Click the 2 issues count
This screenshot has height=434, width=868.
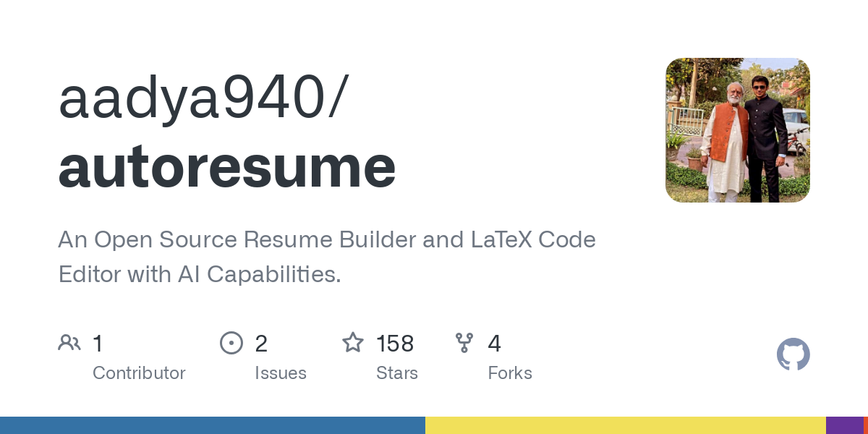(x=261, y=344)
